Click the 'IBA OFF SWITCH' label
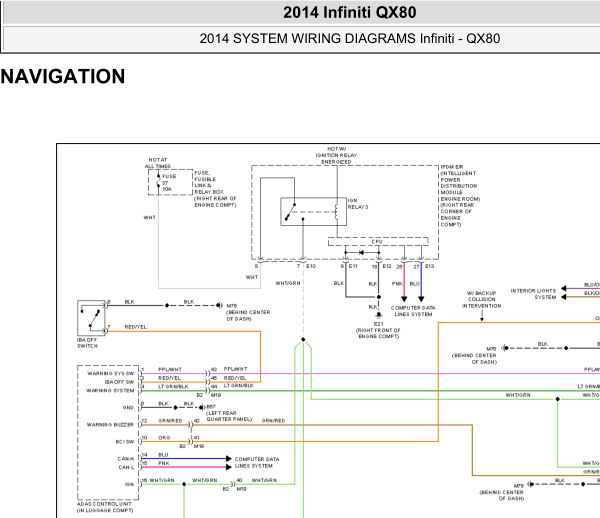600x518 pixels. coord(87,343)
